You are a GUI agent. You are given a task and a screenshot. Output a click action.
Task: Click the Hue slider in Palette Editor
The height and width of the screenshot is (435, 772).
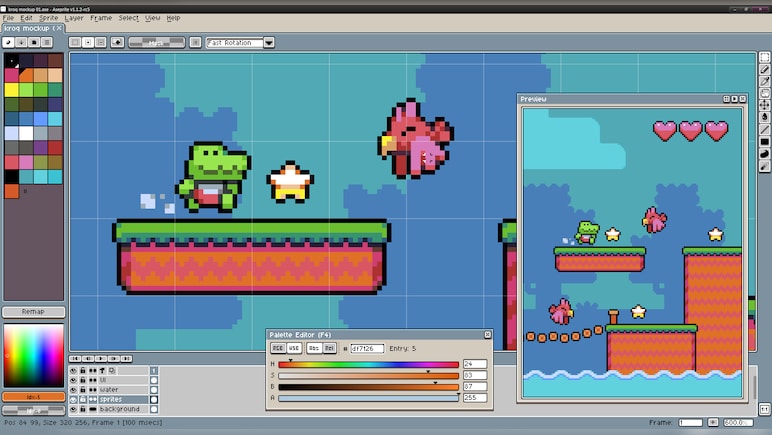pyautogui.click(x=368, y=365)
